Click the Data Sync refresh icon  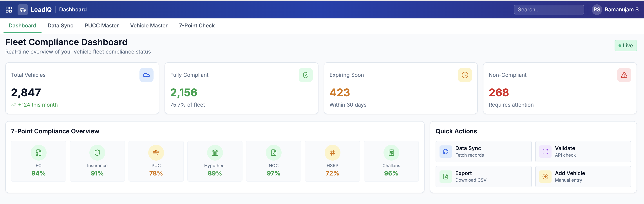click(x=445, y=151)
